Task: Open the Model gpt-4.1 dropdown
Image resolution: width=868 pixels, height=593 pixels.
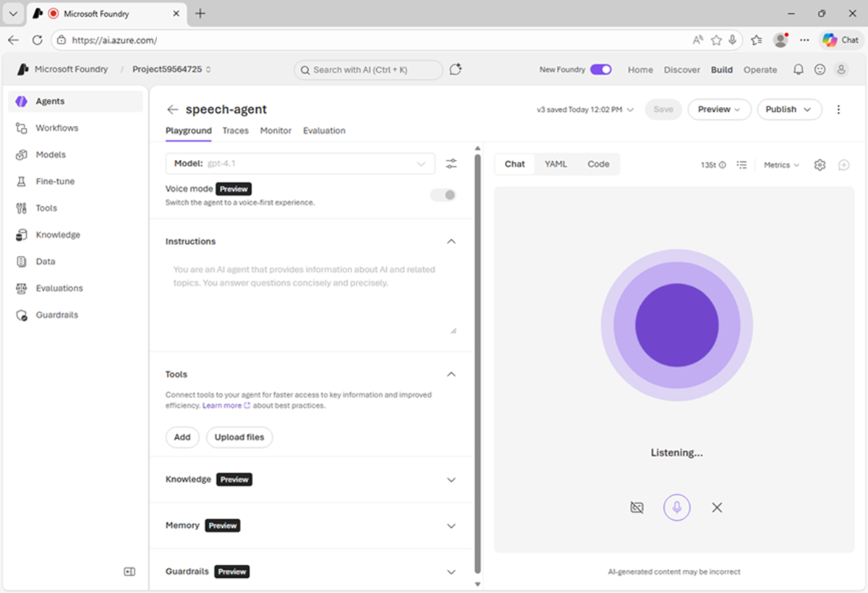Action: pyautogui.click(x=300, y=164)
